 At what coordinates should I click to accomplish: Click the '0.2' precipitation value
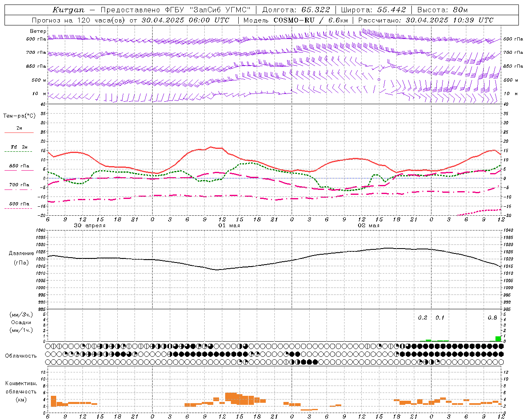click(422, 318)
